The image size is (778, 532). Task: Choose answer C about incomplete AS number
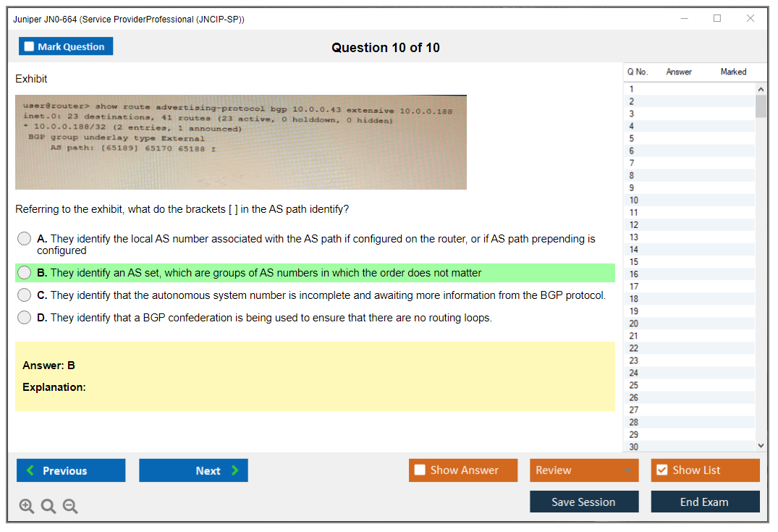[25, 295]
